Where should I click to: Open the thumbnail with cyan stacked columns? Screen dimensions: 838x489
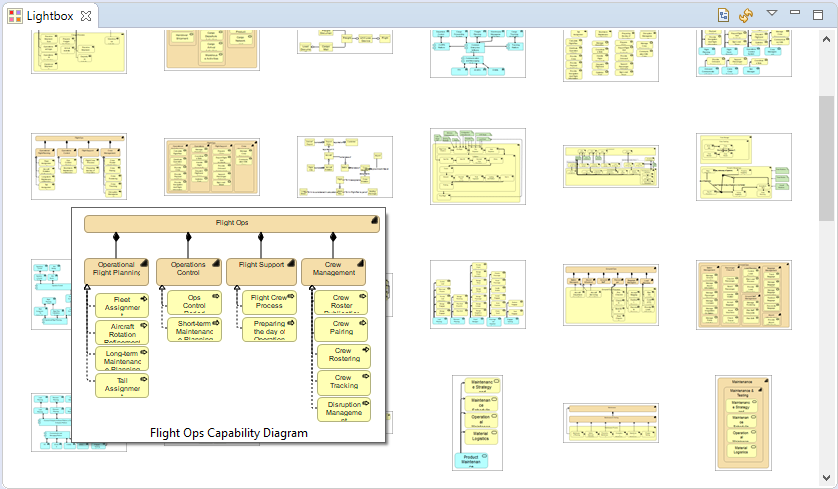478,294
